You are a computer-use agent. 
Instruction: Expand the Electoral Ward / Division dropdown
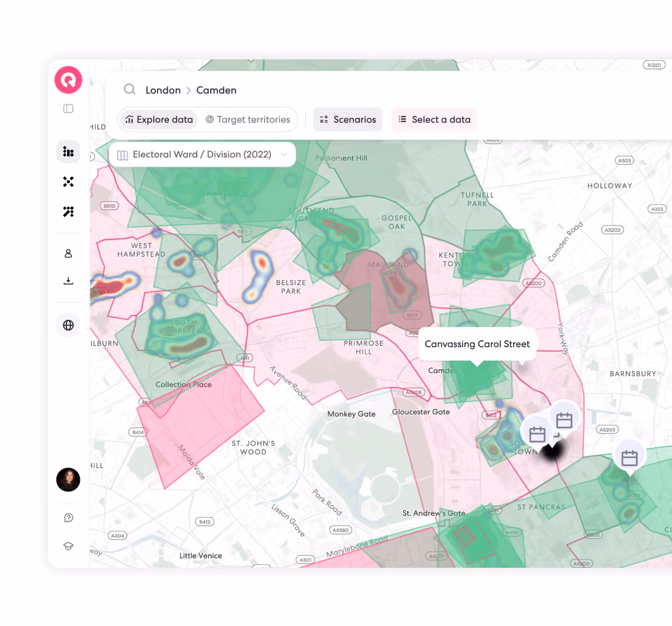tap(202, 154)
